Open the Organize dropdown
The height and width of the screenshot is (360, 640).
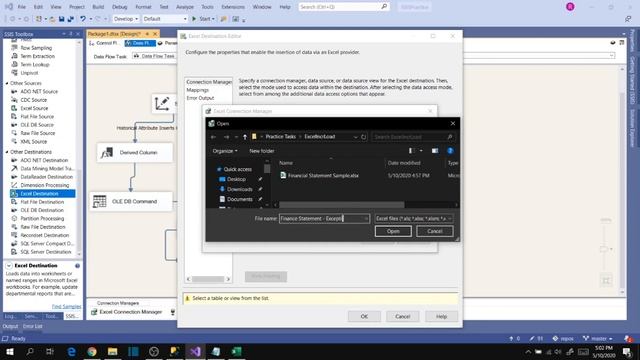pyautogui.click(x=225, y=151)
